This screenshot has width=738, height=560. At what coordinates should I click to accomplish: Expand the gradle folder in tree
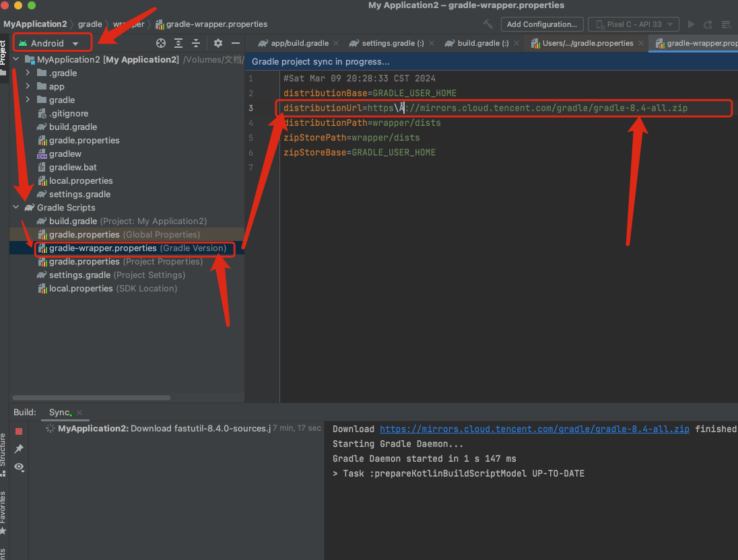tap(28, 100)
